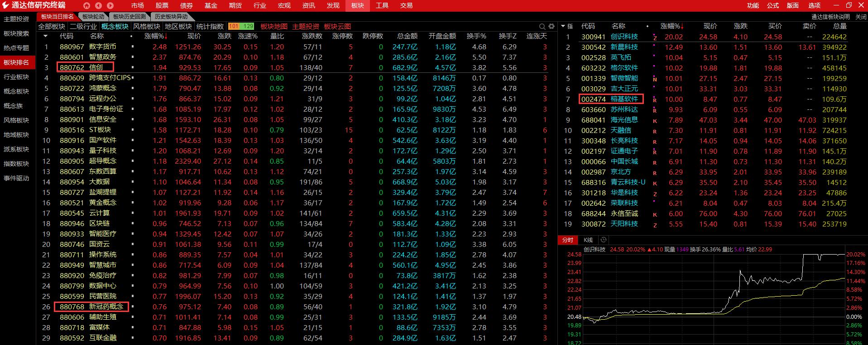
Task: Open the settings gear beside the search icon
Action: (551, 26)
